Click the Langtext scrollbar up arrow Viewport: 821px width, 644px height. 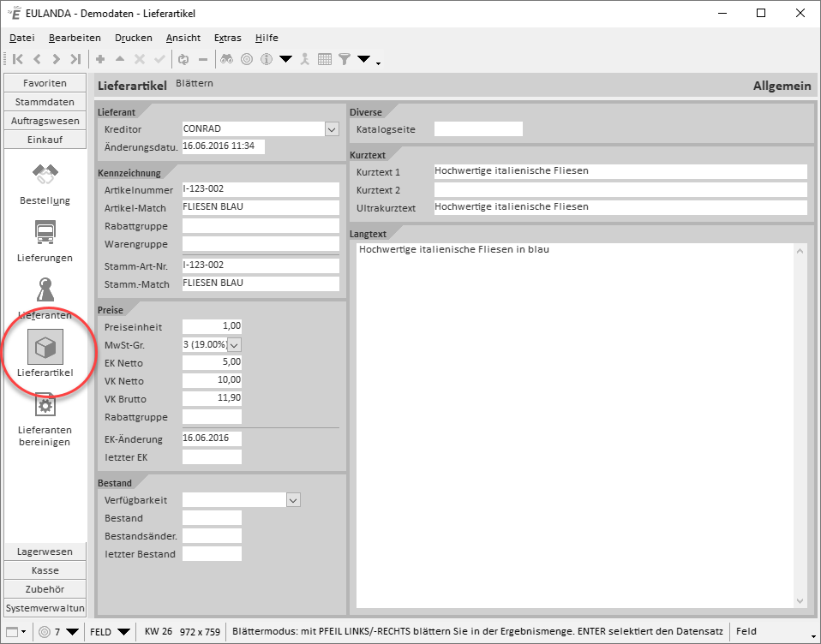800,251
